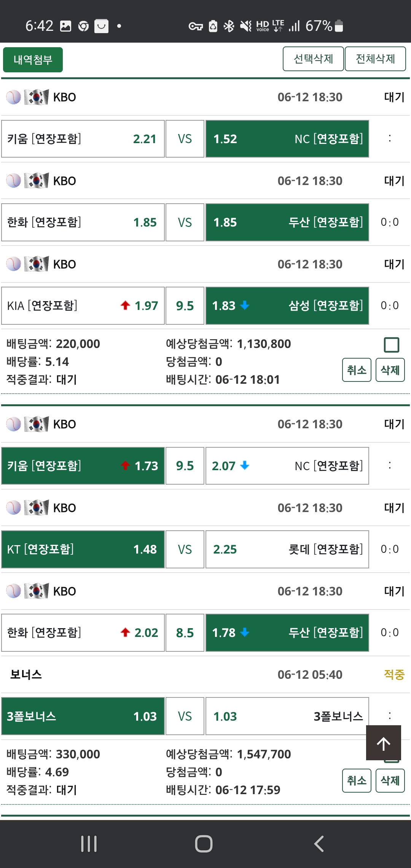Cancel the 330,000 bet with 취소
411x868 pixels.
click(357, 781)
